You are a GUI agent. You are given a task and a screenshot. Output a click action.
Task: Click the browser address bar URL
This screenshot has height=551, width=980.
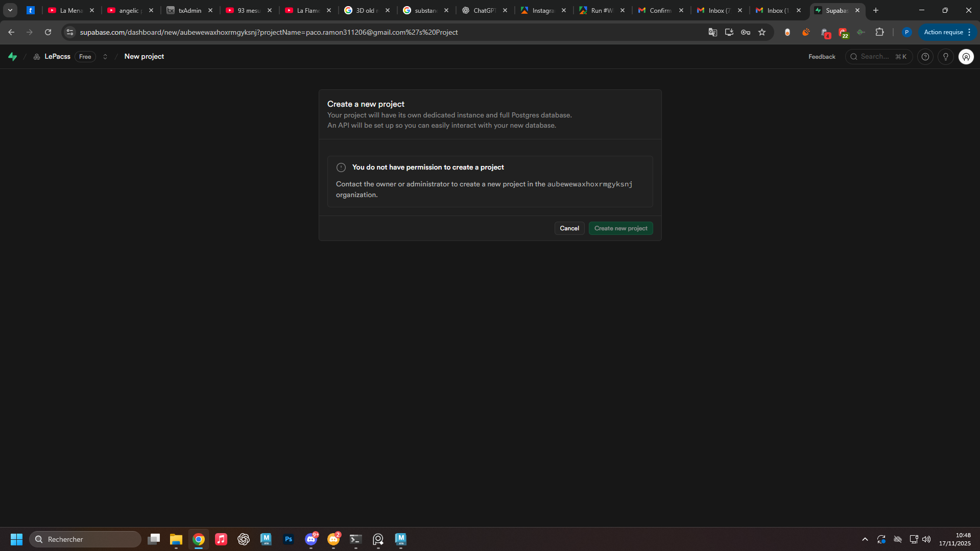[x=269, y=32]
